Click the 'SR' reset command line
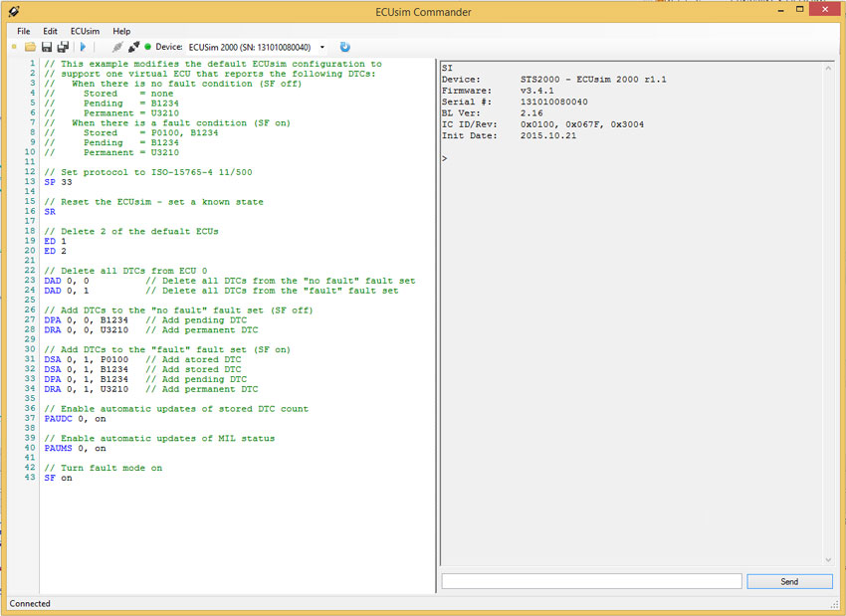Viewport: 846px width, 616px height. click(50, 212)
